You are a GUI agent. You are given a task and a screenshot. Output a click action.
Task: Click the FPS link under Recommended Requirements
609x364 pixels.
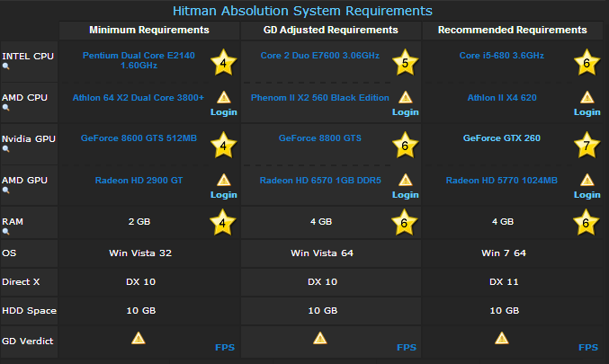pyautogui.click(x=588, y=347)
